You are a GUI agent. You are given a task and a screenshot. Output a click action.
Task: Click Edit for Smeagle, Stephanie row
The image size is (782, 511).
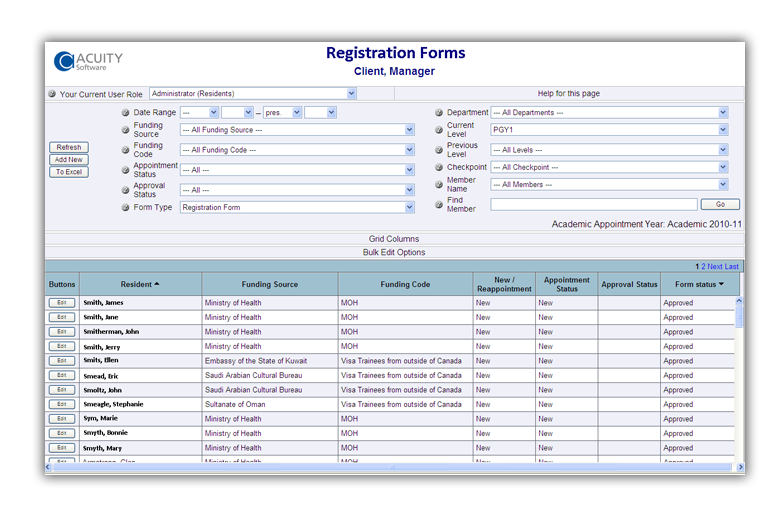pyautogui.click(x=62, y=404)
